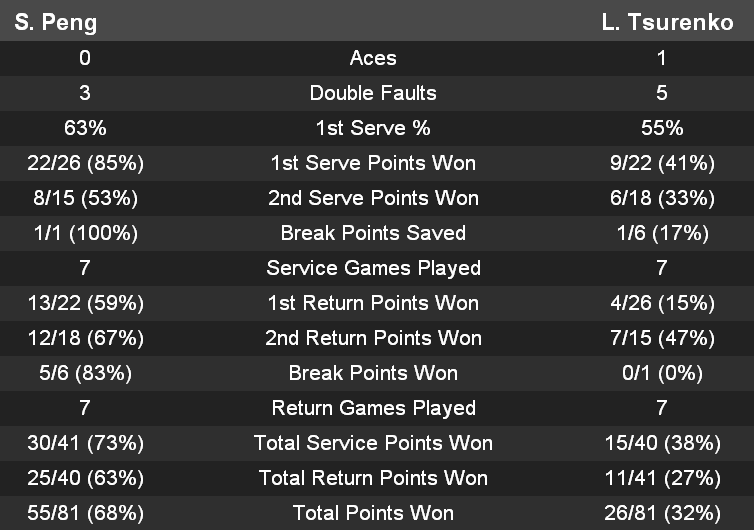This screenshot has height=530, width=754.
Task: Click the Double Faults row label
Action: click(x=373, y=93)
